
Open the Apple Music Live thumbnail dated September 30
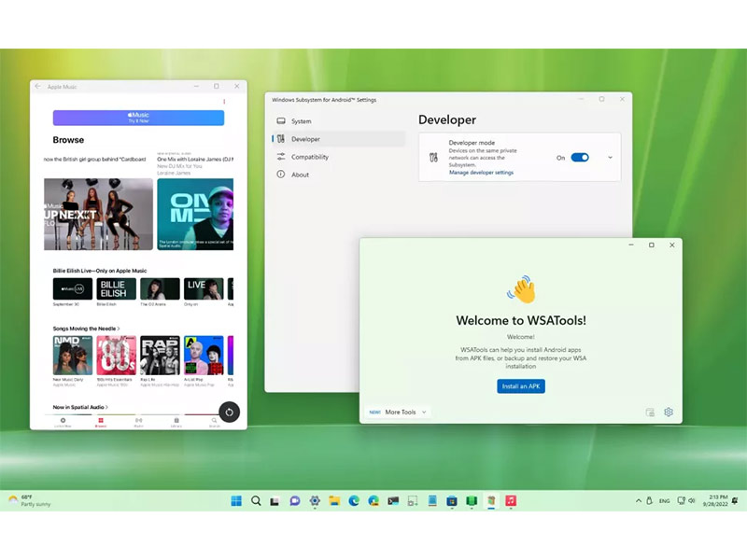[x=73, y=288]
